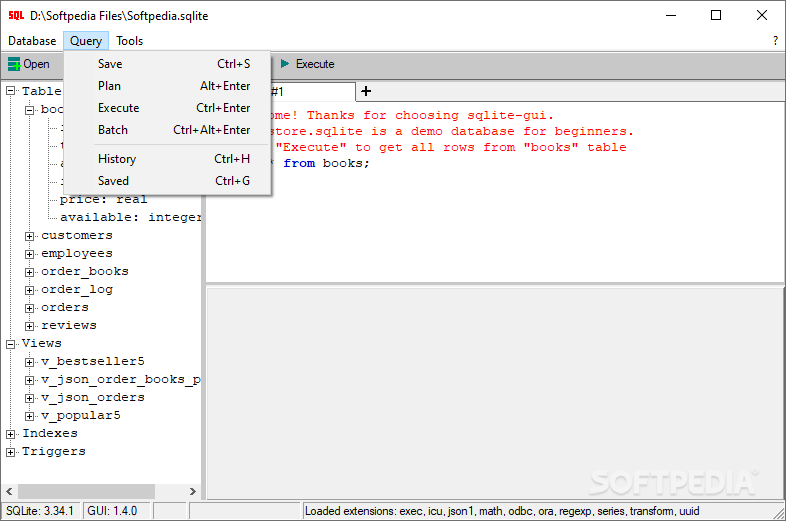Image resolution: width=786 pixels, height=521 pixels.
Task: Select the reviews table name
Action: (69, 325)
